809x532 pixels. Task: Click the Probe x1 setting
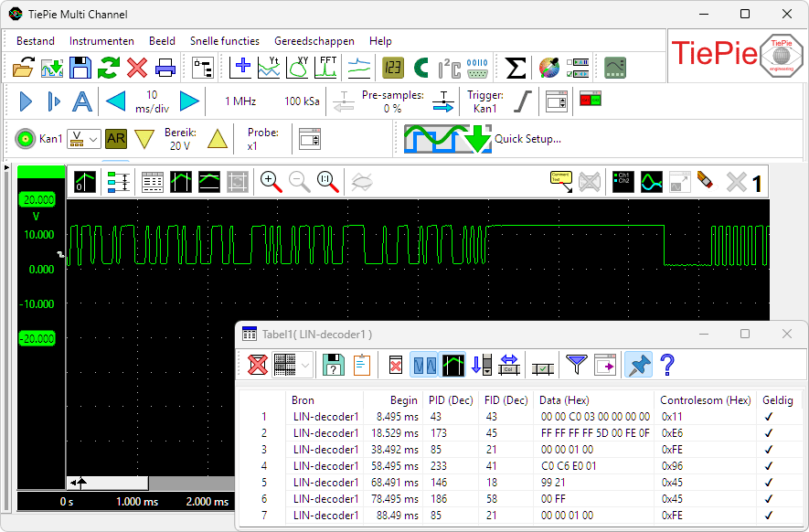point(262,139)
